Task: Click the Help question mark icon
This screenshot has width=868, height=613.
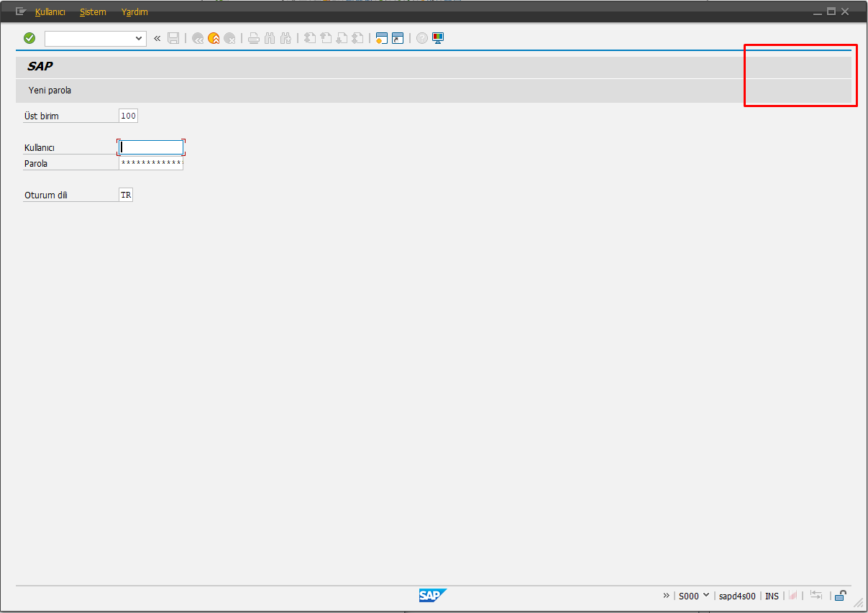Action: 422,39
